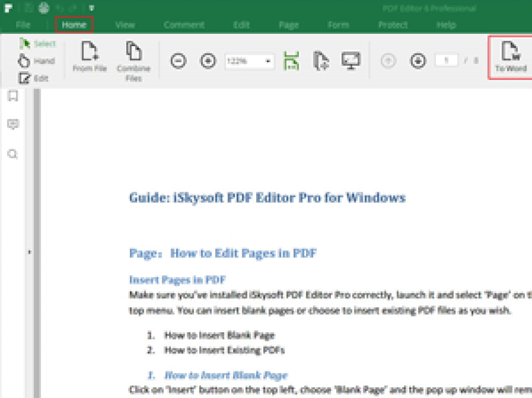The width and height of the screenshot is (532, 398).
Task: Switch to the Form tab
Action: pyautogui.click(x=338, y=25)
